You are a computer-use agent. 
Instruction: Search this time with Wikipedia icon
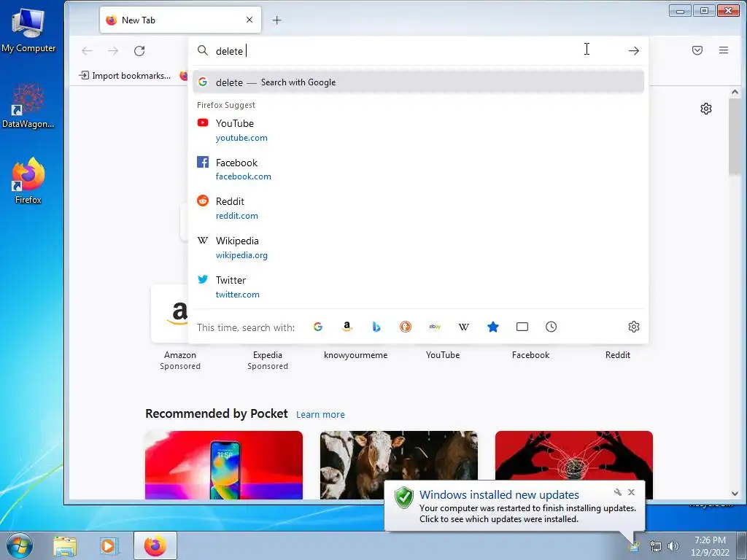point(463,327)
